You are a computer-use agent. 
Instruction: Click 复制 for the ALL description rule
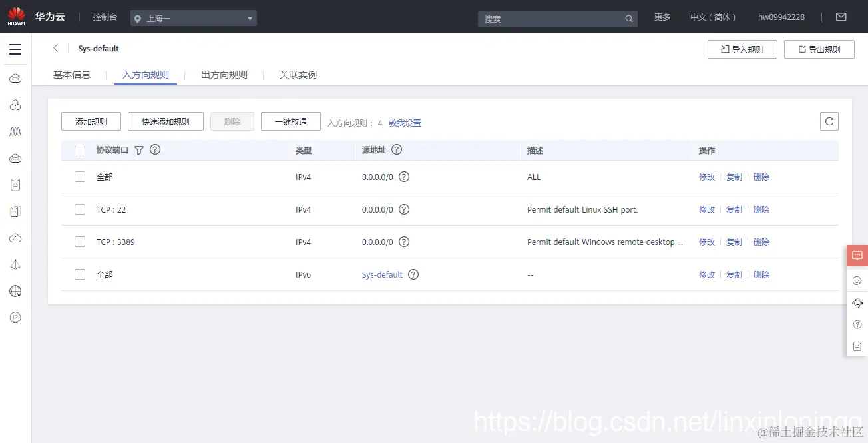(x=734, y=177)
